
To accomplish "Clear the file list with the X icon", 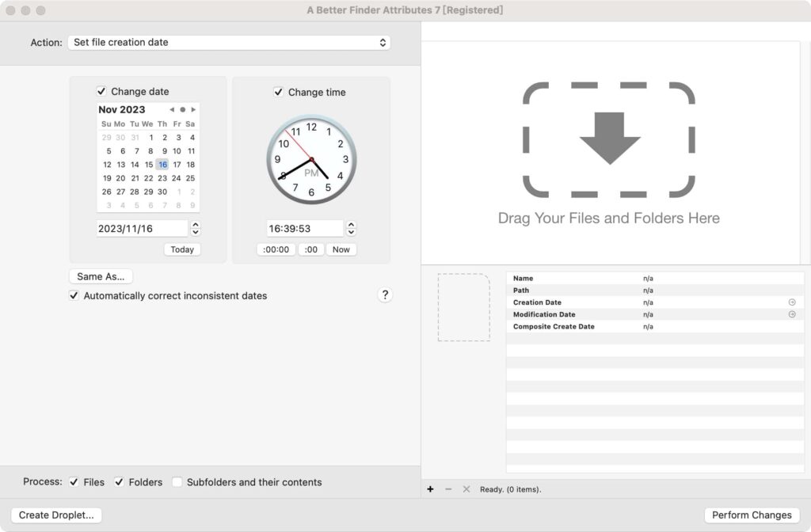I will (x=465, y=489).
